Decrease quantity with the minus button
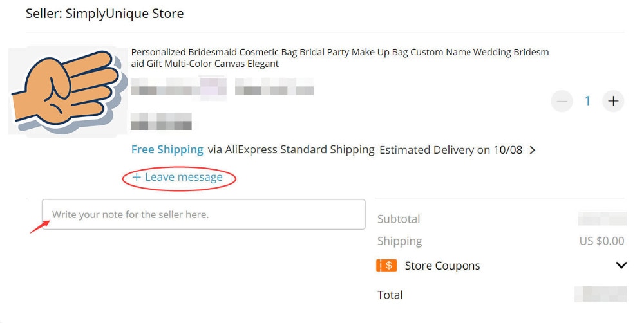Image resolution: width=644 pixels, height=323 pixels. point(562,101)
